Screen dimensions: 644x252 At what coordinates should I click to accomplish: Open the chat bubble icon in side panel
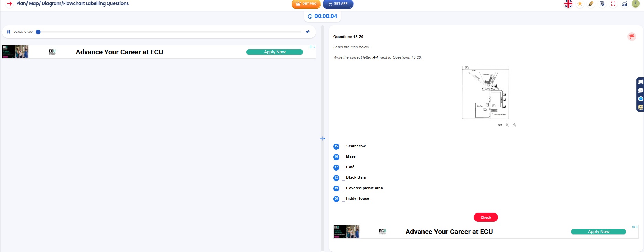(641, 90)
